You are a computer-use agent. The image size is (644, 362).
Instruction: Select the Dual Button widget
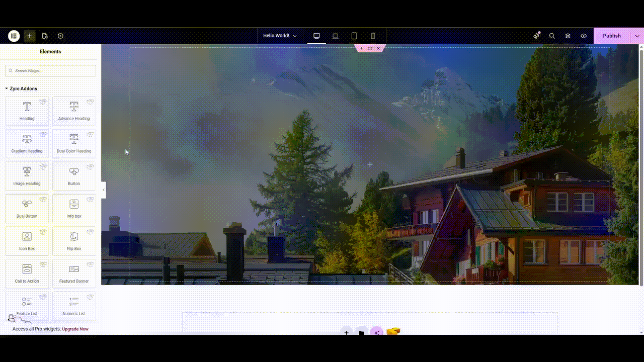tap(27, 209)
